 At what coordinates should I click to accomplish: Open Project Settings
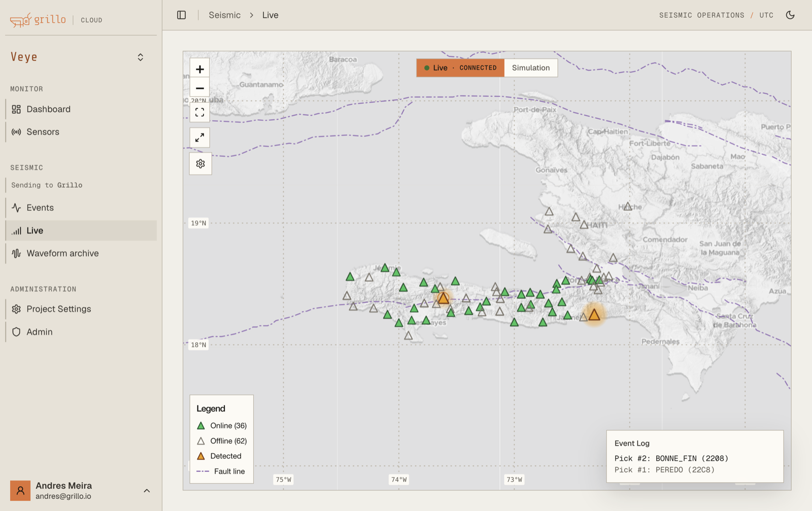click(x=81, y=309)
